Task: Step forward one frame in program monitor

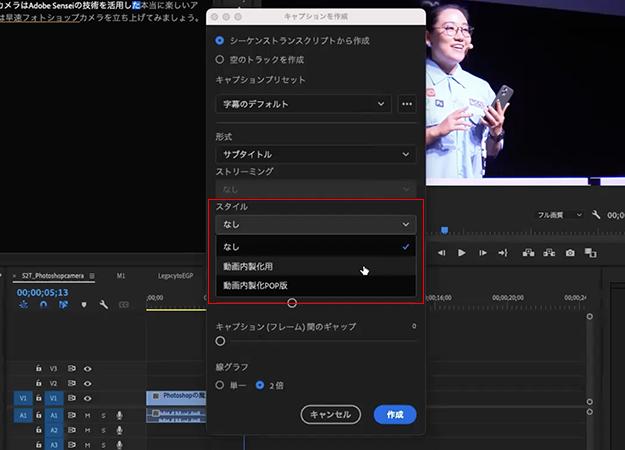Action: [483, 253]
